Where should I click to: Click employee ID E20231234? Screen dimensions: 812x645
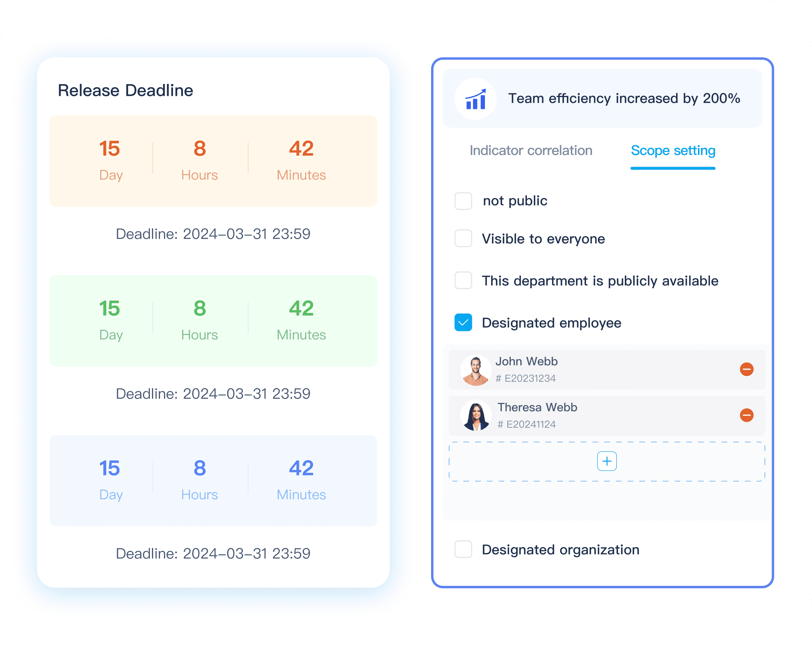(x=526, y=378)
